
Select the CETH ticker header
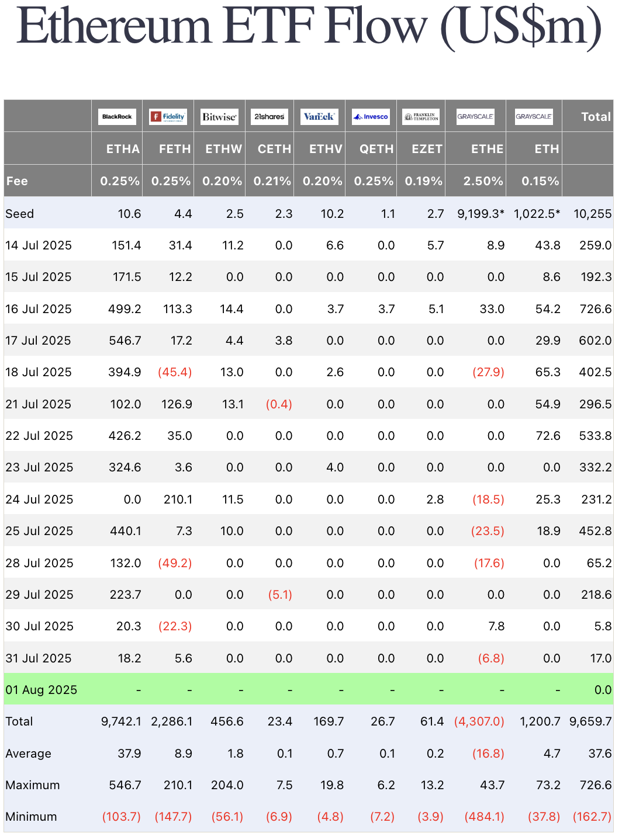pyautogui.click(x=274, y=149)
